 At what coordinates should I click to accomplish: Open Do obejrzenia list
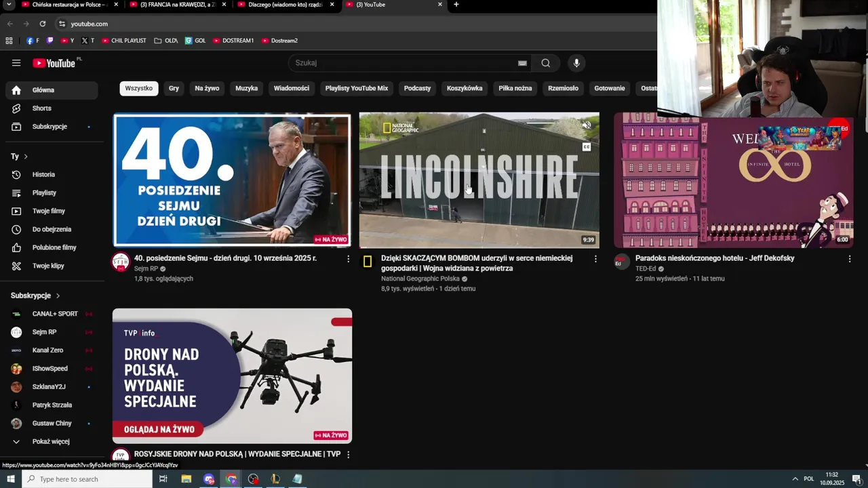(52, 230)
